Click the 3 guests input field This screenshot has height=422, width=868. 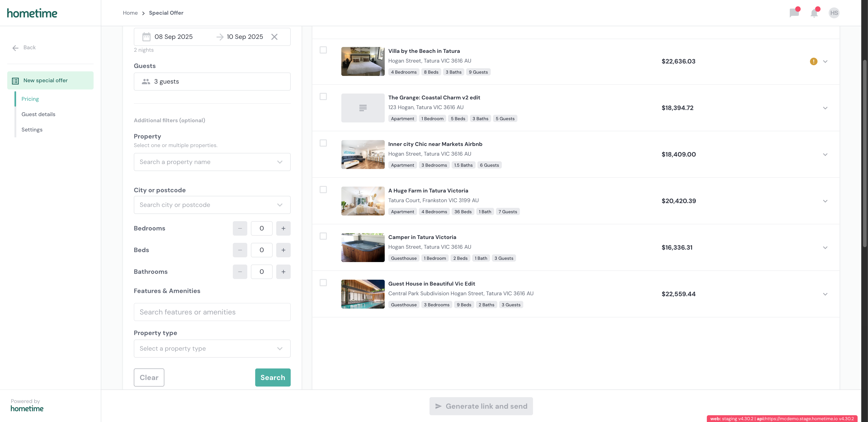[x=212, y=82]
